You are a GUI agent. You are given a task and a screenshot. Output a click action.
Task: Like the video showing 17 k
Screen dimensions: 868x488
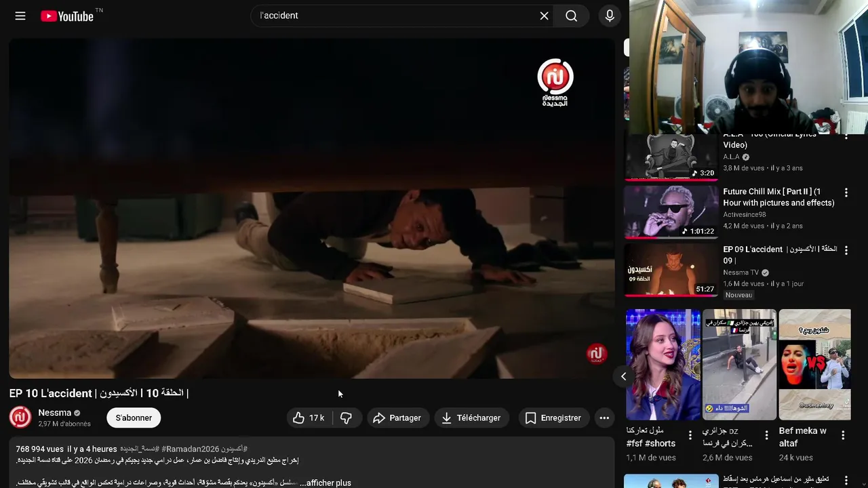[x=309, y=418]
